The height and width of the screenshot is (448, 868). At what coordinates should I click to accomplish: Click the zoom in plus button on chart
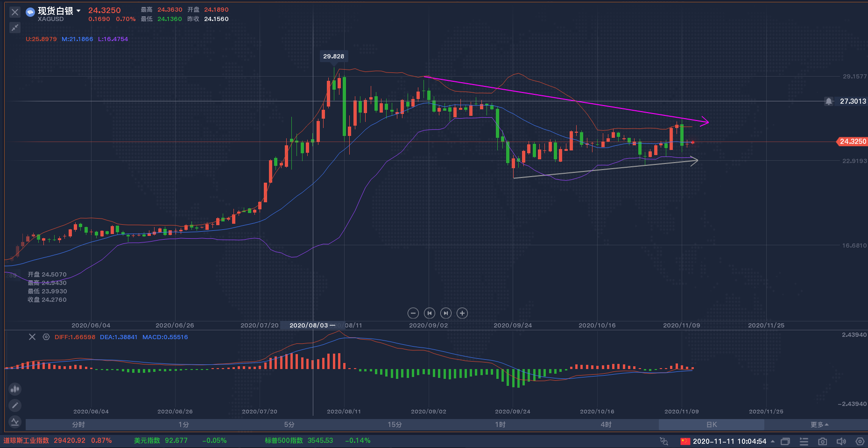462,313
